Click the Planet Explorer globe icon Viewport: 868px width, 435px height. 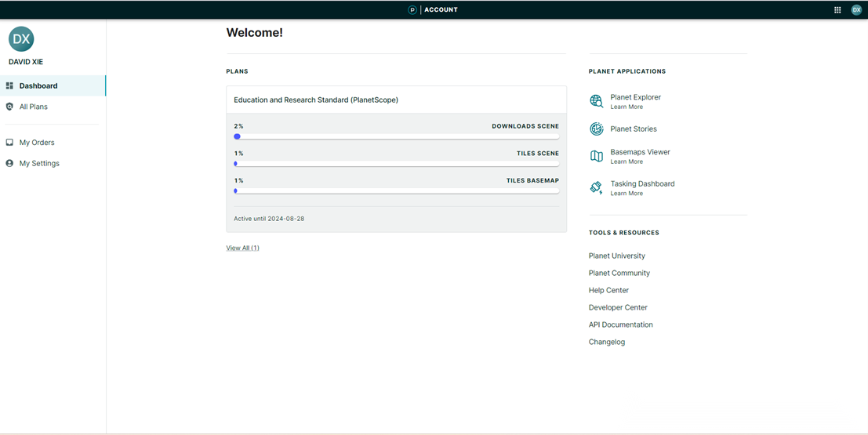(x=596, y=101)
